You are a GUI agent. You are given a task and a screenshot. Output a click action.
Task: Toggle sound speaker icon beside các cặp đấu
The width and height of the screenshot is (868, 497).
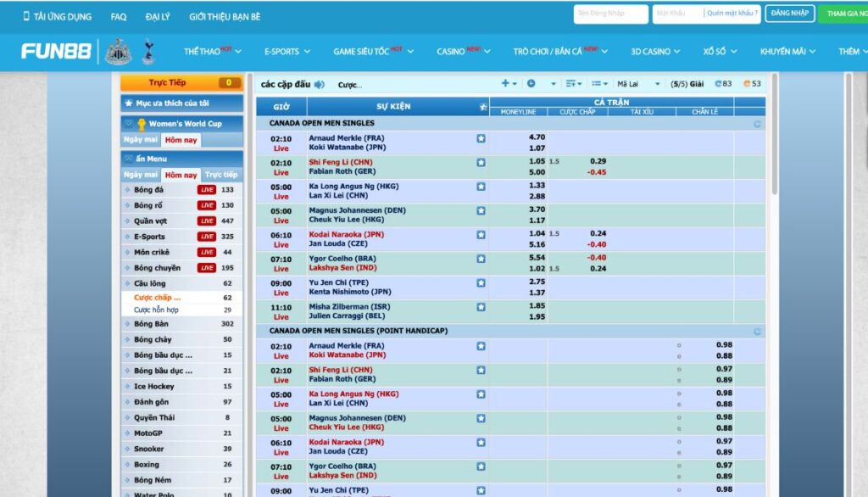[x=320, y=85]
